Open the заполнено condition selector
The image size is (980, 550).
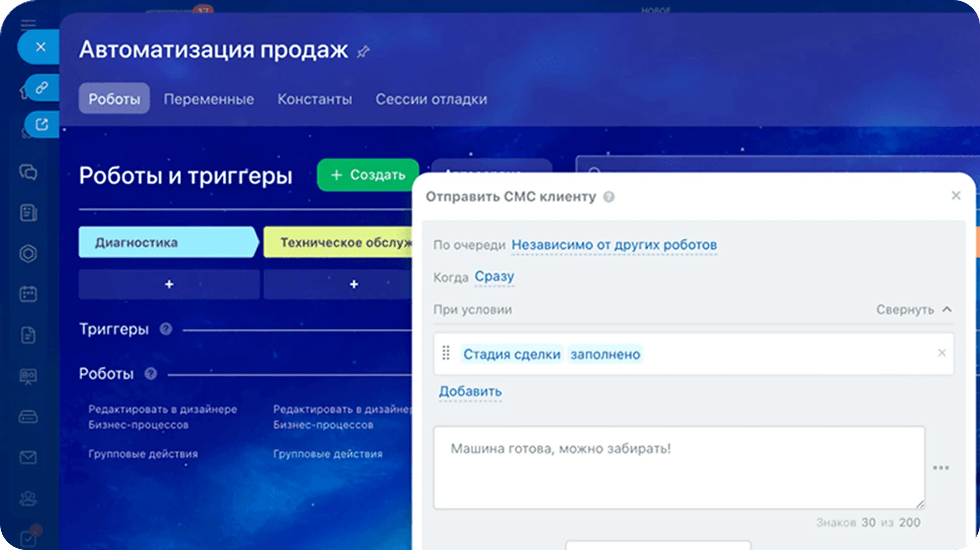(605, 354)
